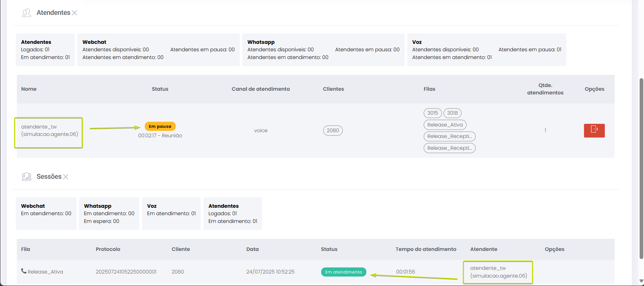The height and width of the screenshot is (286, 644).
Task: Click the phone icon beside Release_Ativa
Action: click(24, 271)
